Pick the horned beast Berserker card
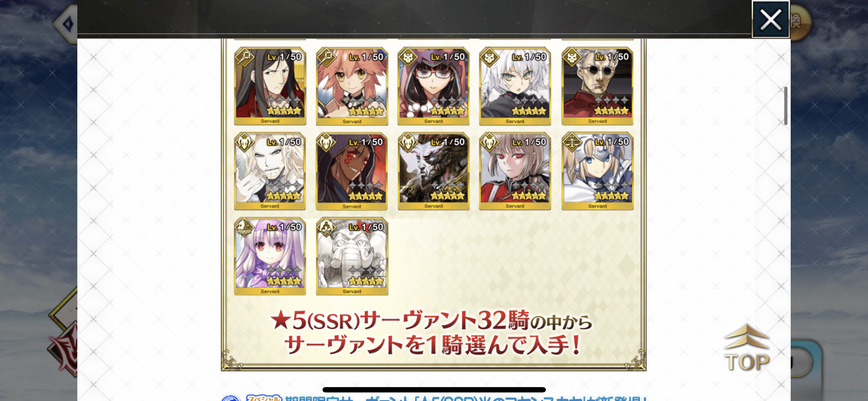Image resolution: width=868 pixels, height=401 pixels. click(434, 171)
